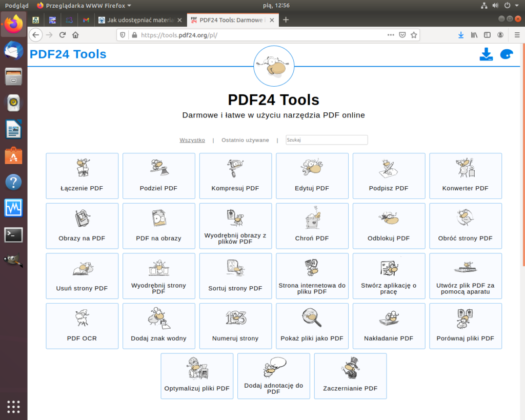This screenshot has width=525, height=420.
Task: Click the PDF24 sheep mascot logo
Action: pos(274,66)
